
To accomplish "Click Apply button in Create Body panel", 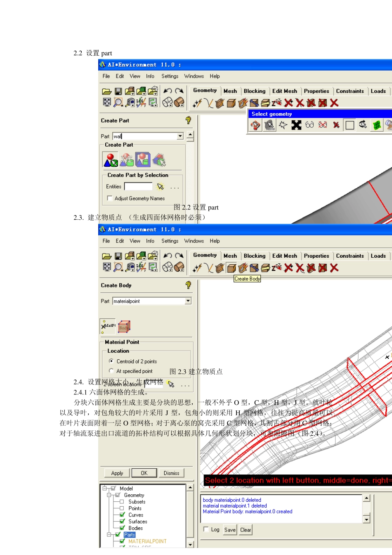I will (x=117, y=473).
